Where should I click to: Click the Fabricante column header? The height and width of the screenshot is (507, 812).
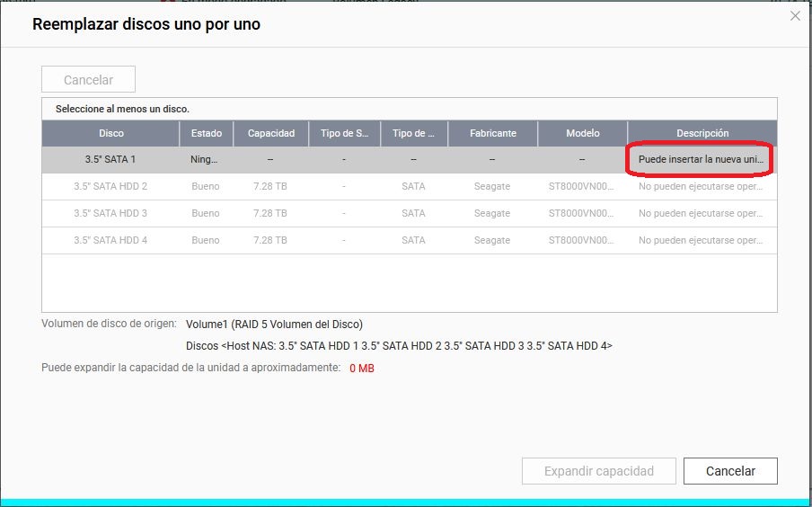[x=492, y=133]
